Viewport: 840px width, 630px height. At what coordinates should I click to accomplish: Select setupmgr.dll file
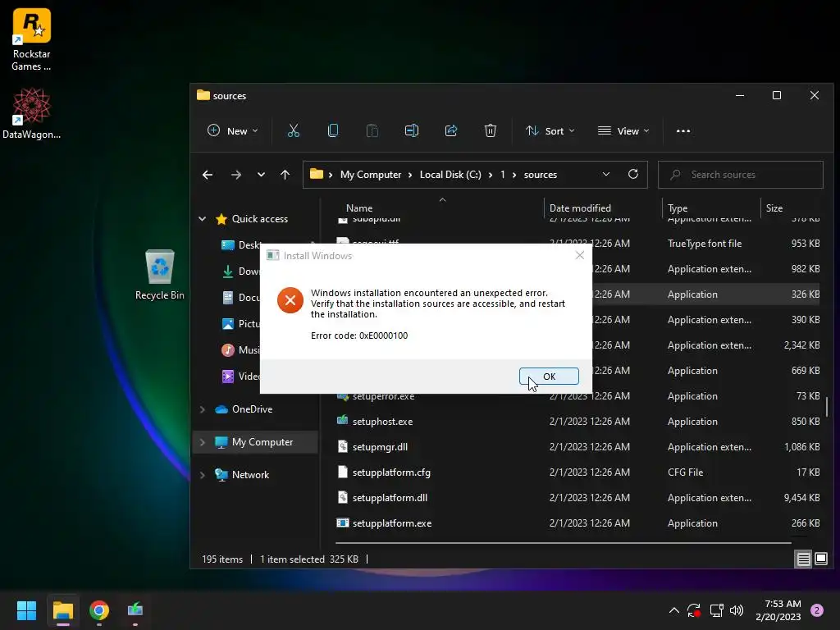380,447
